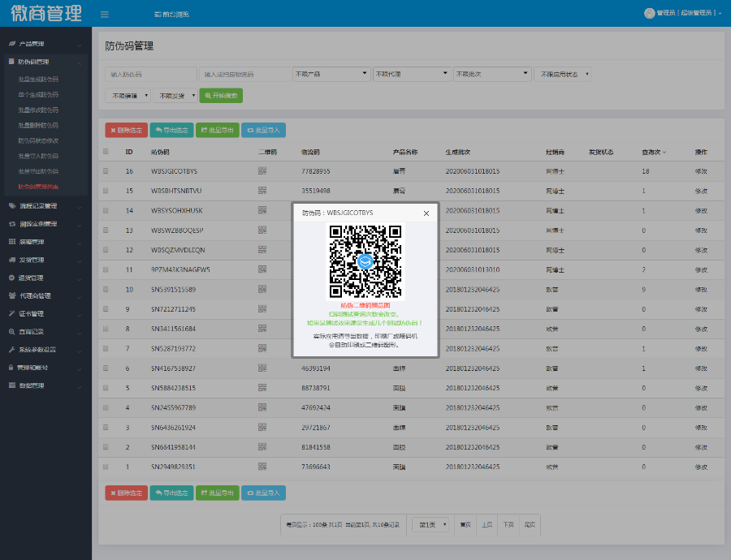
Task: Check the row with ID 6
Action: pos(106,368)
